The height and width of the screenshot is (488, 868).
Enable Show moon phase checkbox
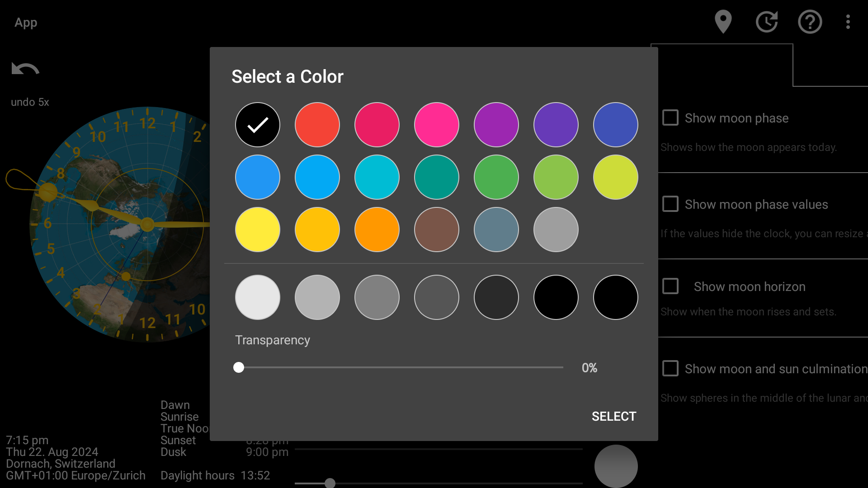[670, 117]
